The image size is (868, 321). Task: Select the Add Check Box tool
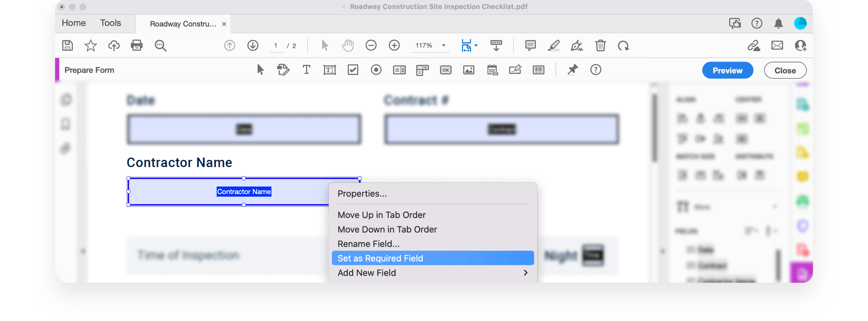353,70
